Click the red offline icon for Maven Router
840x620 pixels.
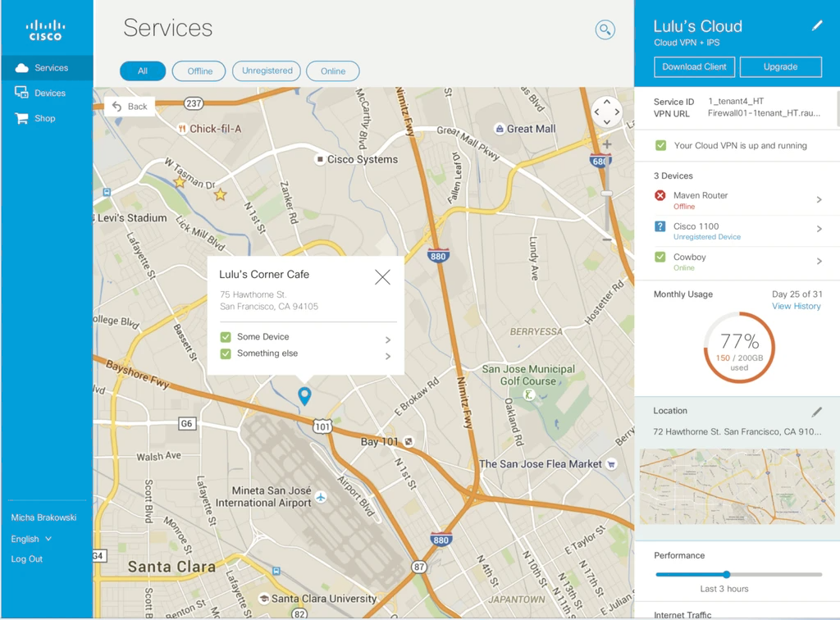pyautogui.click(x=660, y=195)
